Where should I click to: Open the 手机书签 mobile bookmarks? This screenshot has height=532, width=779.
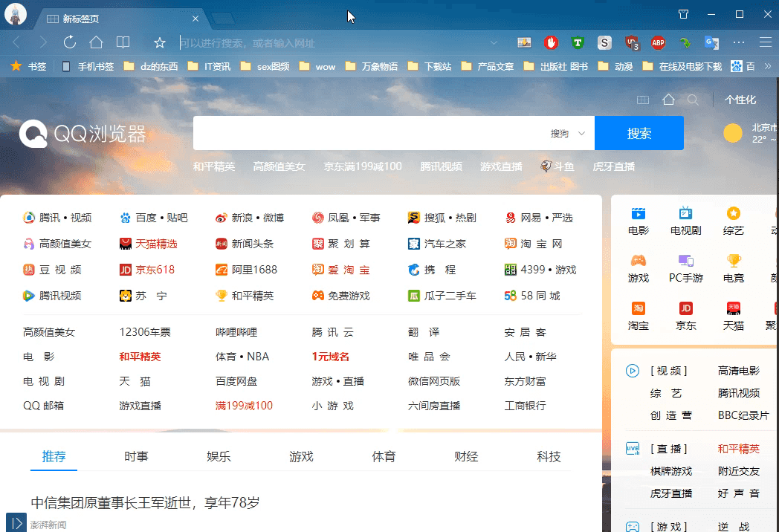coord(88,66)
